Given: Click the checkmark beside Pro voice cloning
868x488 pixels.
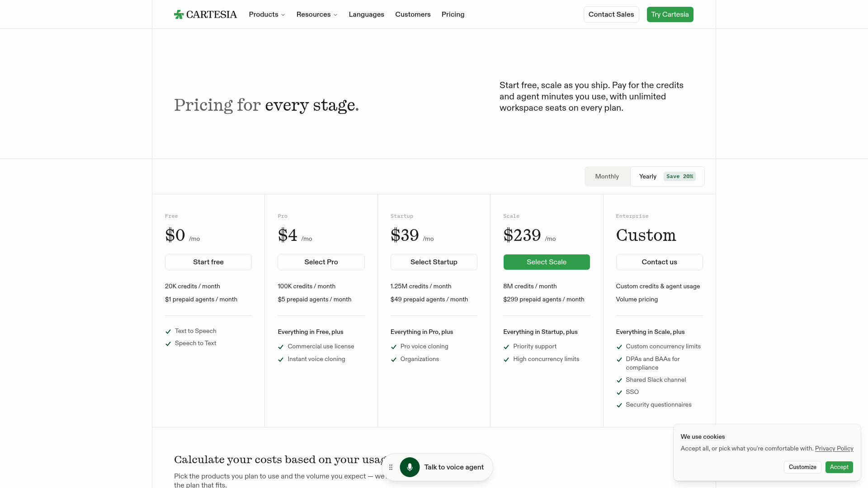Looking at the screenshot, I should click(393, 347).
